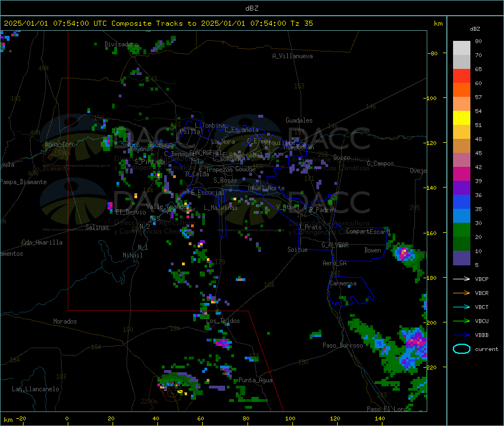The height and width of the screenshot is (426, 504).
Task: Click the 'Agua_Toro' map label
Action: pyautogui.click(x=60, y=144)
